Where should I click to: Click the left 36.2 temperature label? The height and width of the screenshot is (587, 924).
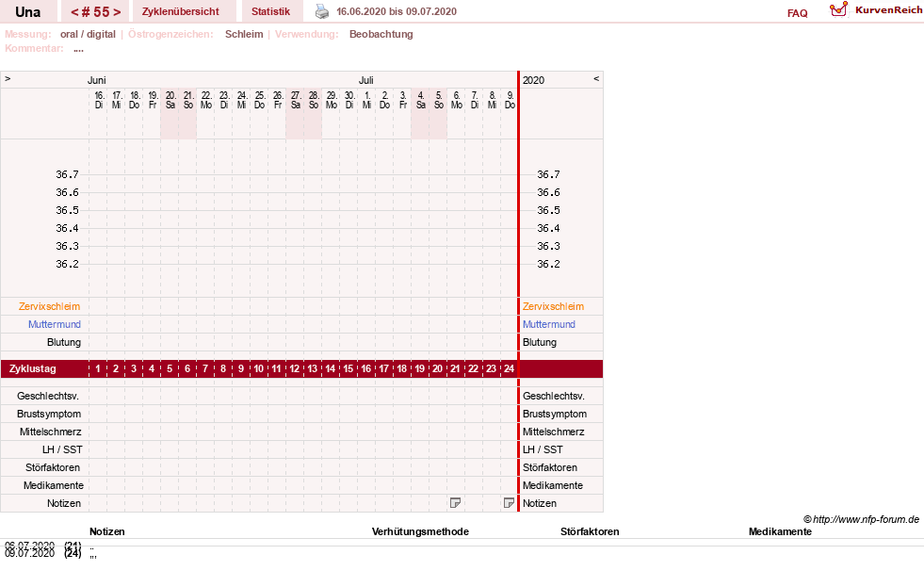pos(67,264)
